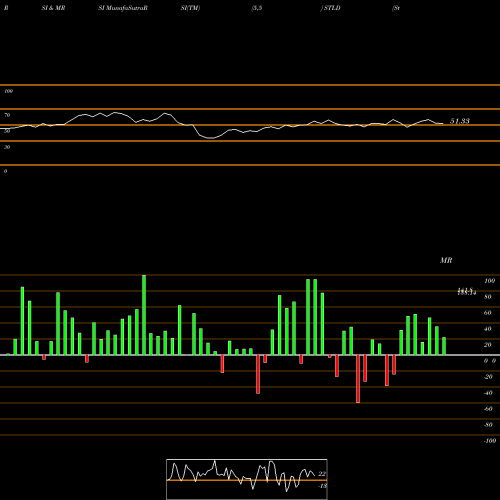Screen dimensions: 500x500
Task: Select the tallest green MR bar
Action: tap(144, 315)
